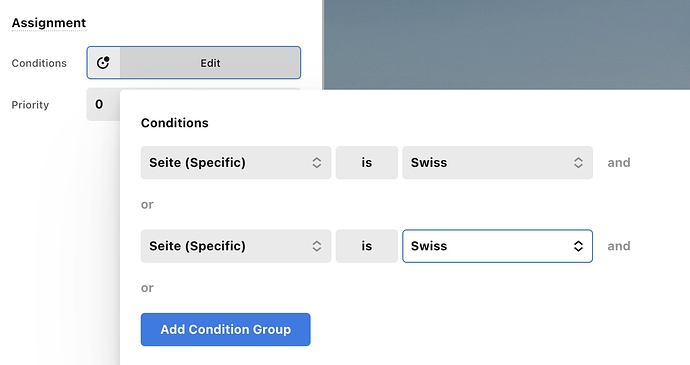The width and height of the screenshot is (690, 365).
Task: Open the highlighted second Swiss dropdown
Action: 497,246
